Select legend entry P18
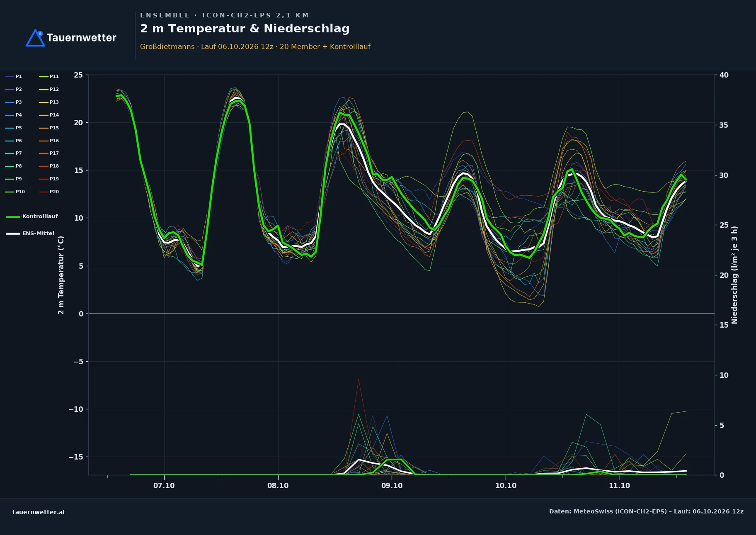 49,166
